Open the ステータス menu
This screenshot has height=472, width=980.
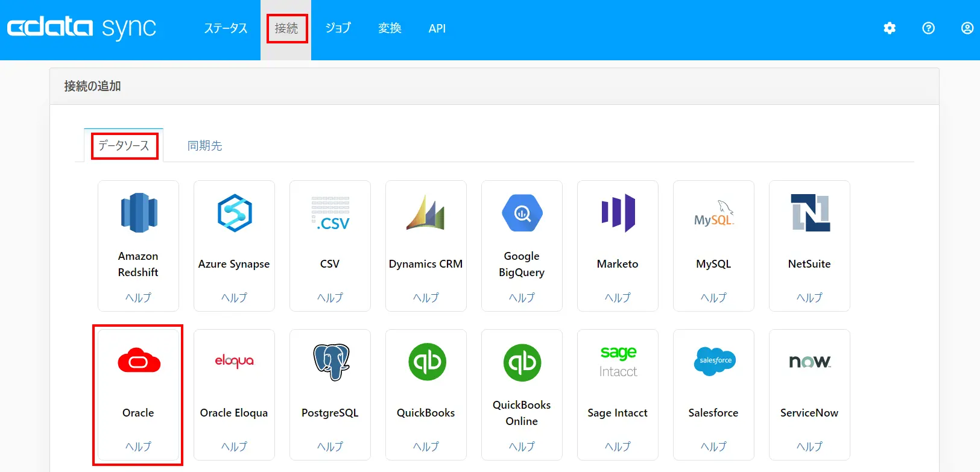pyautogui.click(x=226, y=28)
